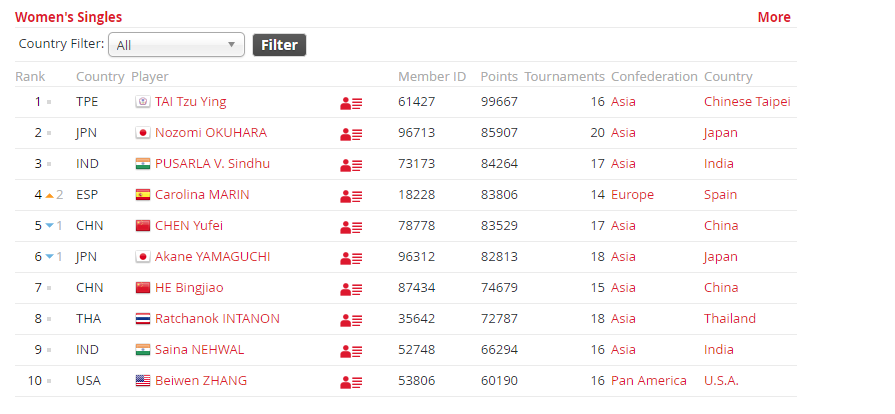Image resolution: width=895 pixels, height=414 pixels.
Task: Click the Thailand country link
Action: [729, 319]
